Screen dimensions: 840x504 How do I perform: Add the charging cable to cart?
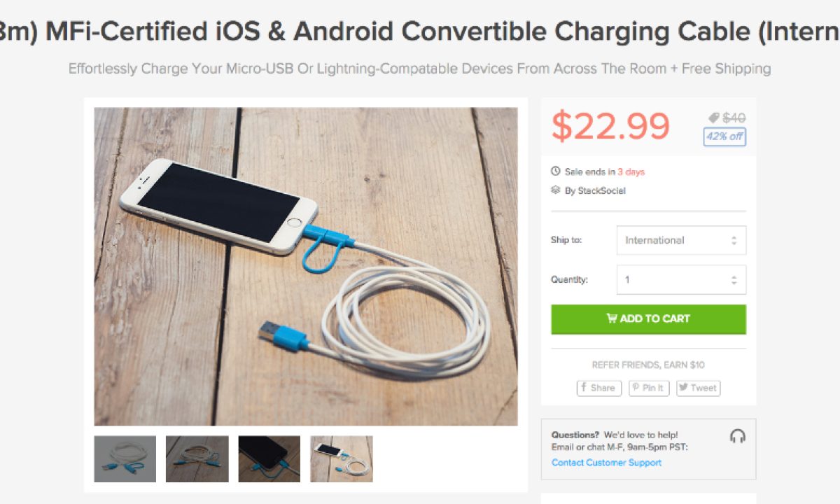coord(648,319)
